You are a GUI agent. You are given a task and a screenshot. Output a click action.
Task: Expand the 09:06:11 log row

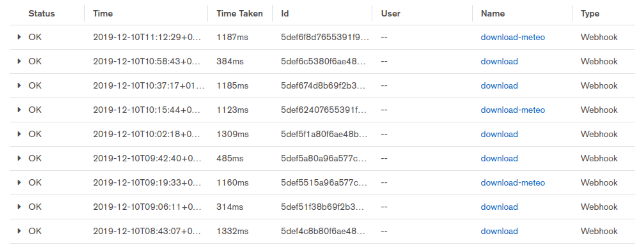pos(19,207)
